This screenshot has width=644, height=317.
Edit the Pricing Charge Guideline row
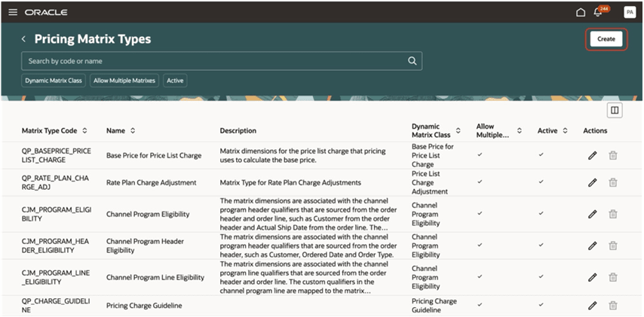pos(592,306)
